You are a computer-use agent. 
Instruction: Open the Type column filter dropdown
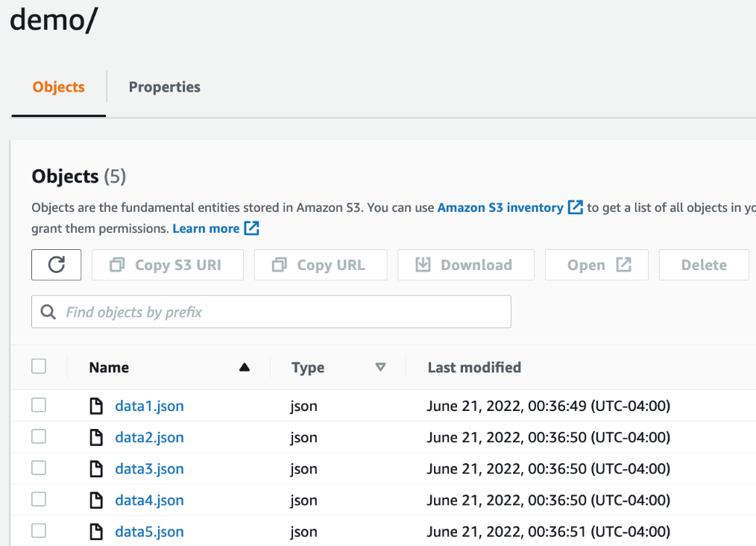pos(380,367)
